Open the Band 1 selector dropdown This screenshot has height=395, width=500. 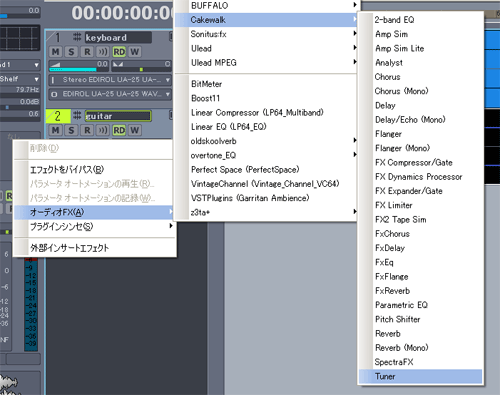point(20,65)
